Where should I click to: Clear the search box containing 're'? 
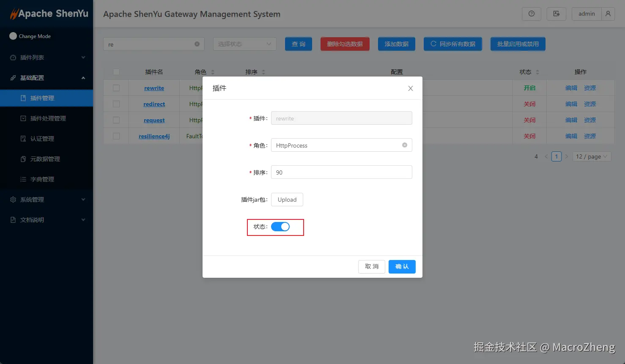click(197, 44)
